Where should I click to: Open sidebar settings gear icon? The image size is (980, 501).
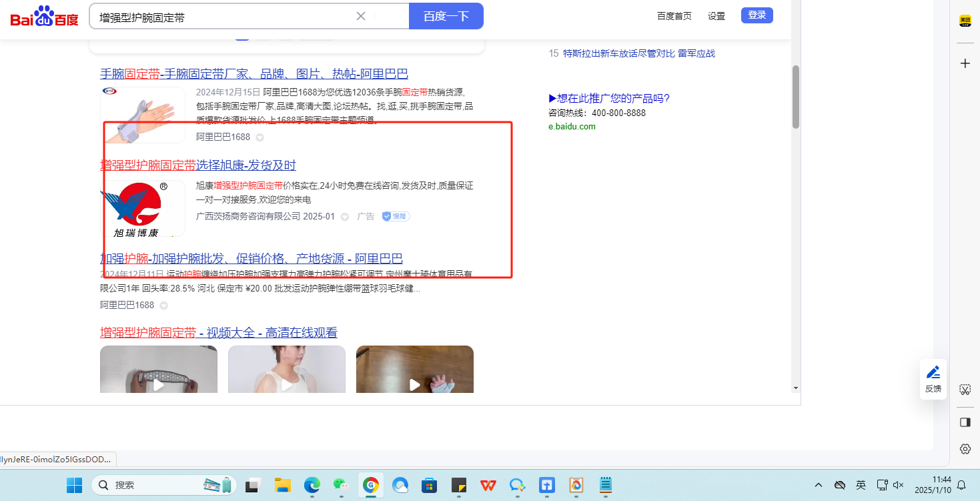(965, 449)
